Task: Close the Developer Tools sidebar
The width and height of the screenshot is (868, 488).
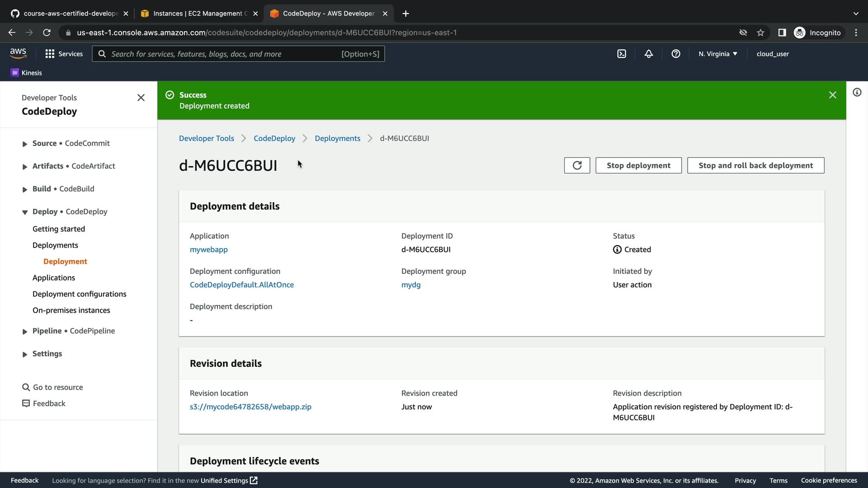Action: (x=141, y=98)
